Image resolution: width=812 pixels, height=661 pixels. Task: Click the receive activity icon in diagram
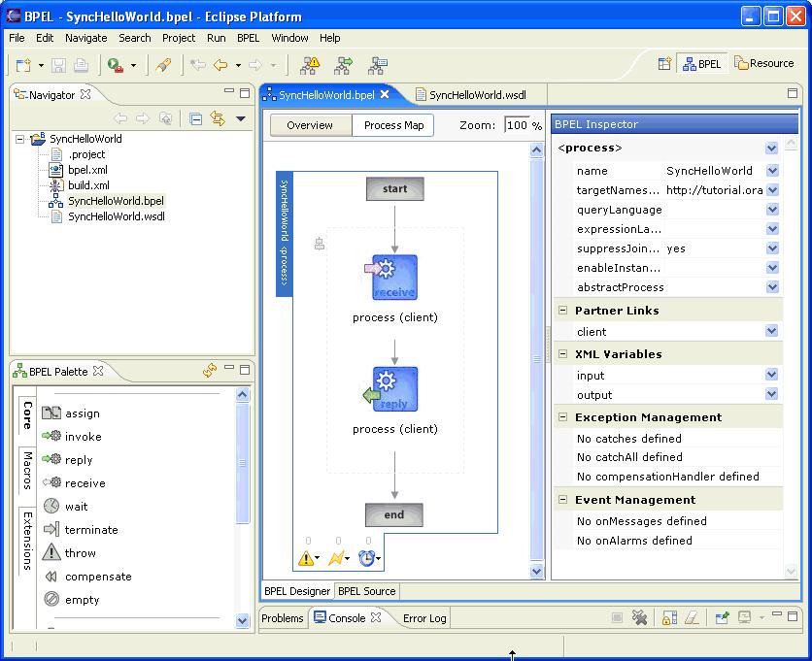click(x=394, y=278)
